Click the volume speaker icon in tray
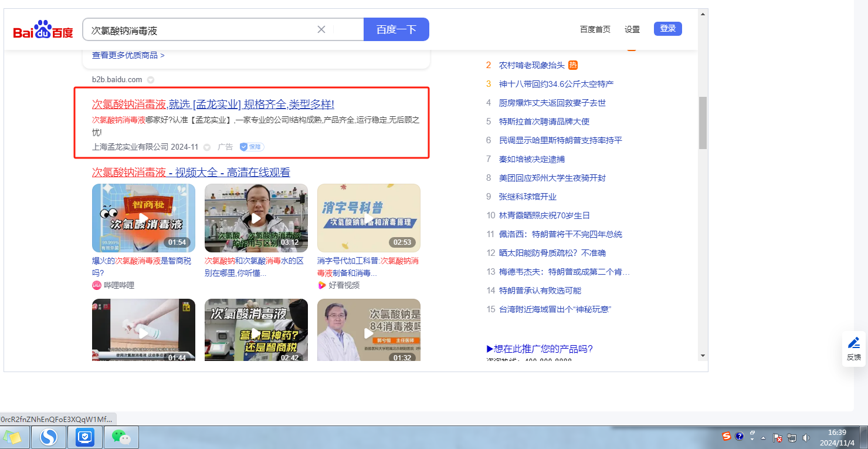This screenshot has height=449, width=868. [x=806, y=438]
